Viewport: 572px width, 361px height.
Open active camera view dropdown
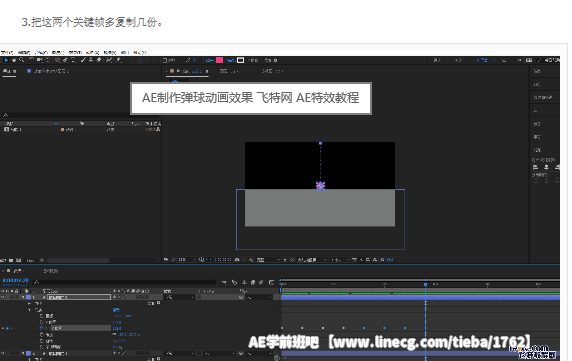pyautogui.click(x=312, y=260)
